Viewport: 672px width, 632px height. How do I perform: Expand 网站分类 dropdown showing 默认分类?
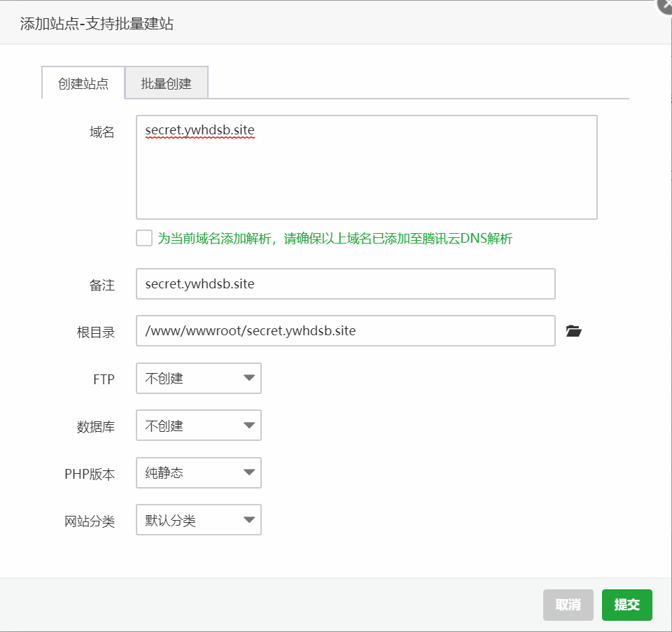(198, 520)
